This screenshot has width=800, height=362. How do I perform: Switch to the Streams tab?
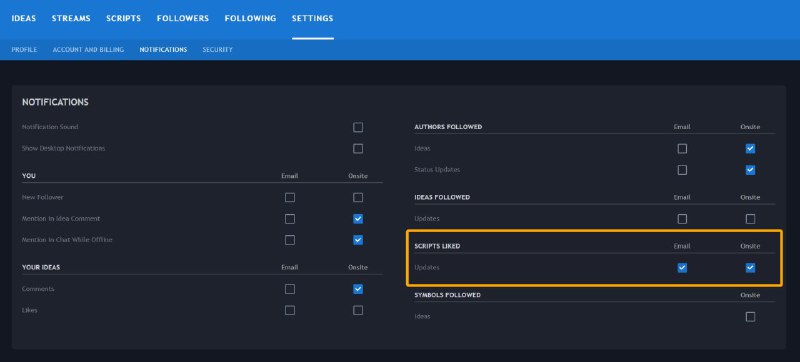click(71, 18)
